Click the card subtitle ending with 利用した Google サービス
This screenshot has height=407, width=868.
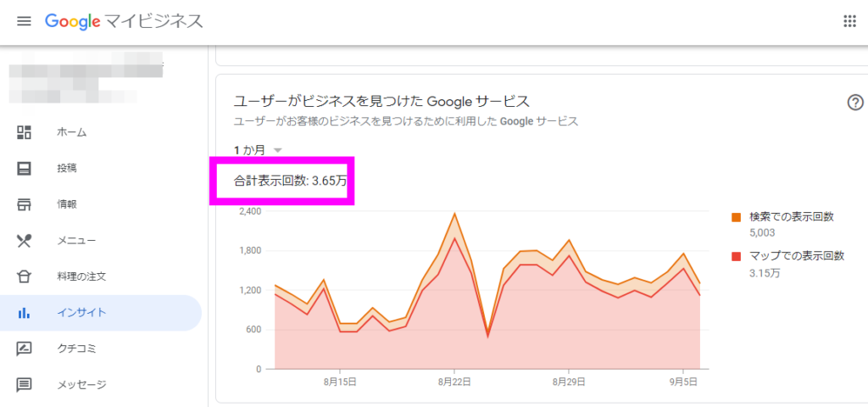[x=406, y=121]
